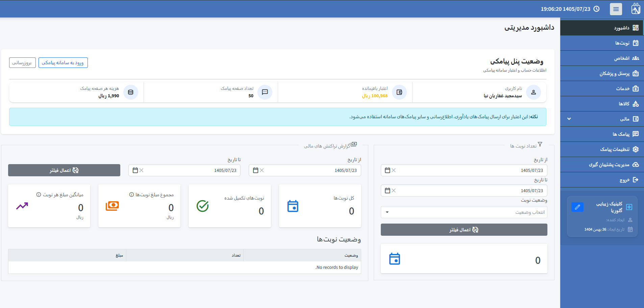Screen dimensions: 644x308
Task: Open calendar for تا تاریخ in تعداد نوبت ها
Action: click(388, 190)
